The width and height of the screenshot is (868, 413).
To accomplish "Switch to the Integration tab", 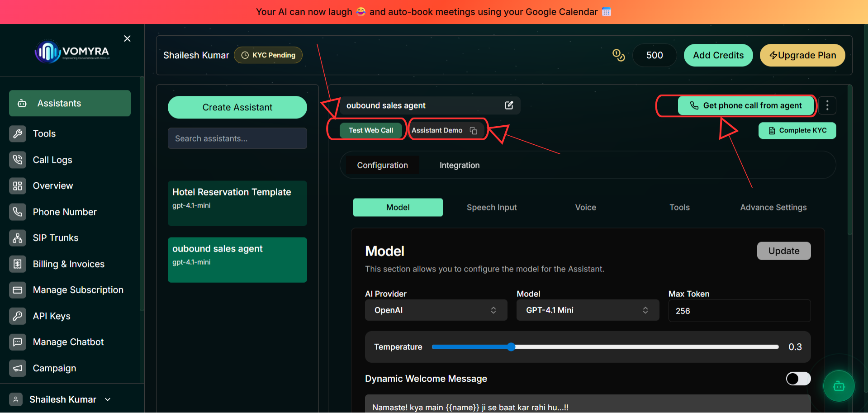I will click(x=460, y=165).
